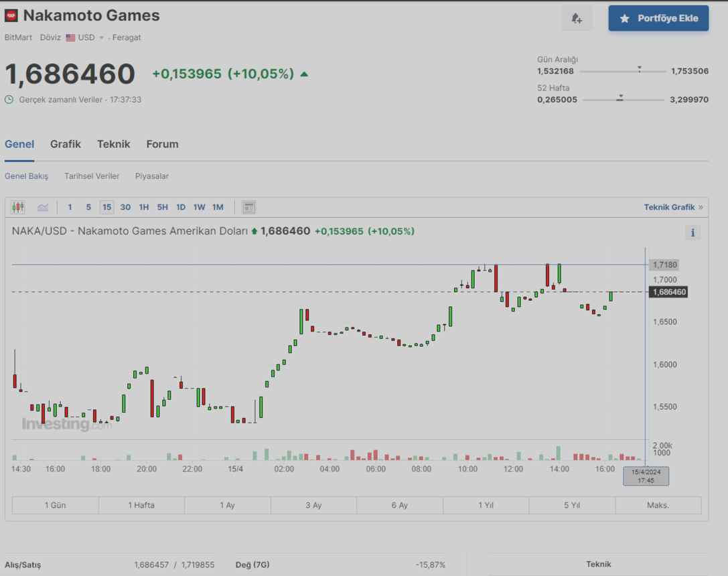Click the 1,686460 price label on axis
This screenshot has height=576, width=728.
tap(668, 292)
